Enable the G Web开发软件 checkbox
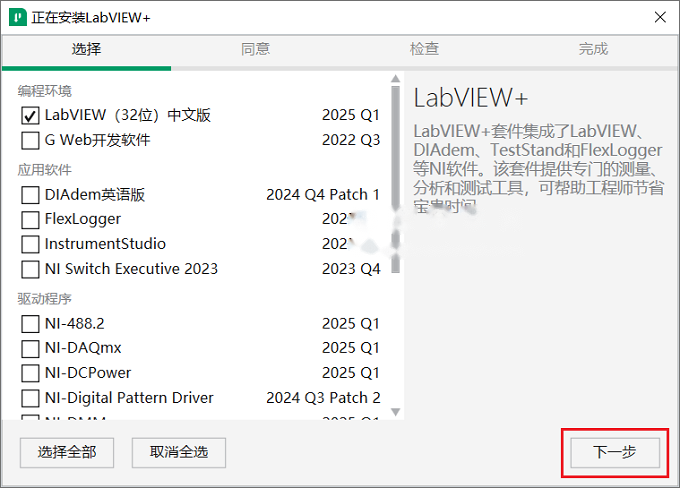Screen dimensions: 680x488 [30, 141]
